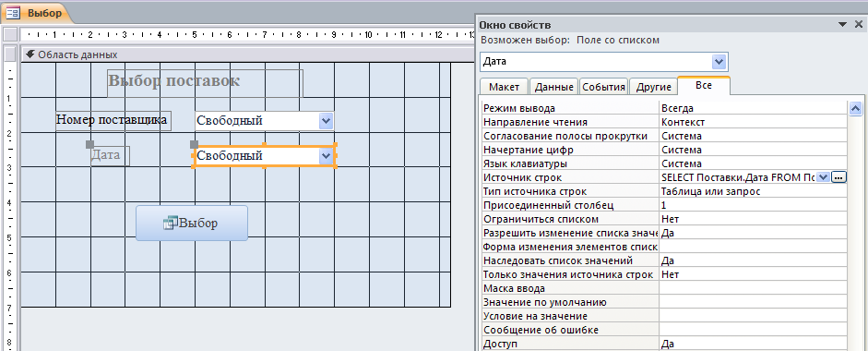This screenshot has height=351, width=868.
Task: Select the Источник строк property name
Action: [x=570, y=177]
